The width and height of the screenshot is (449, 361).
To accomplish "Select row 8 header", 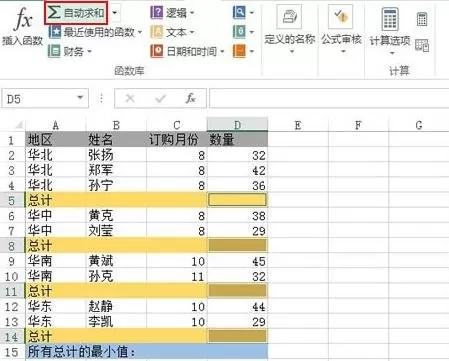I will [x=12, y=246].
